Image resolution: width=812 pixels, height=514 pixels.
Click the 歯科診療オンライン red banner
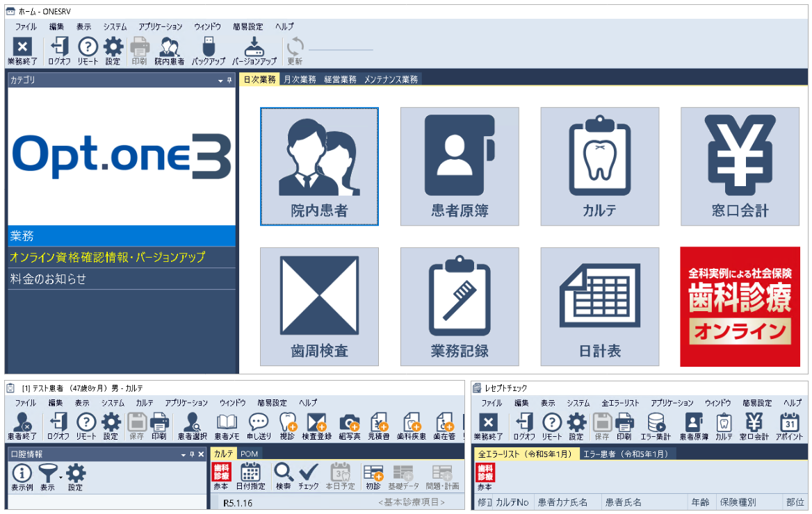click(x=740, y=306)
